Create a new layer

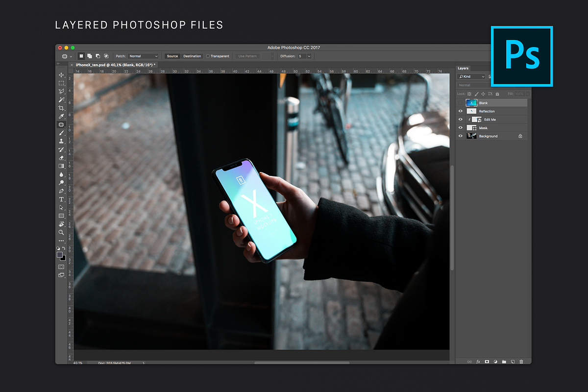(x=513, y=362)
